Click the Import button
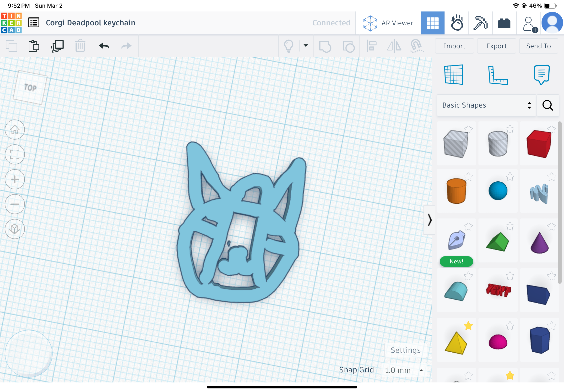This screenshot has width=564, height=392. pyautogui.click(x=454, y=46)
